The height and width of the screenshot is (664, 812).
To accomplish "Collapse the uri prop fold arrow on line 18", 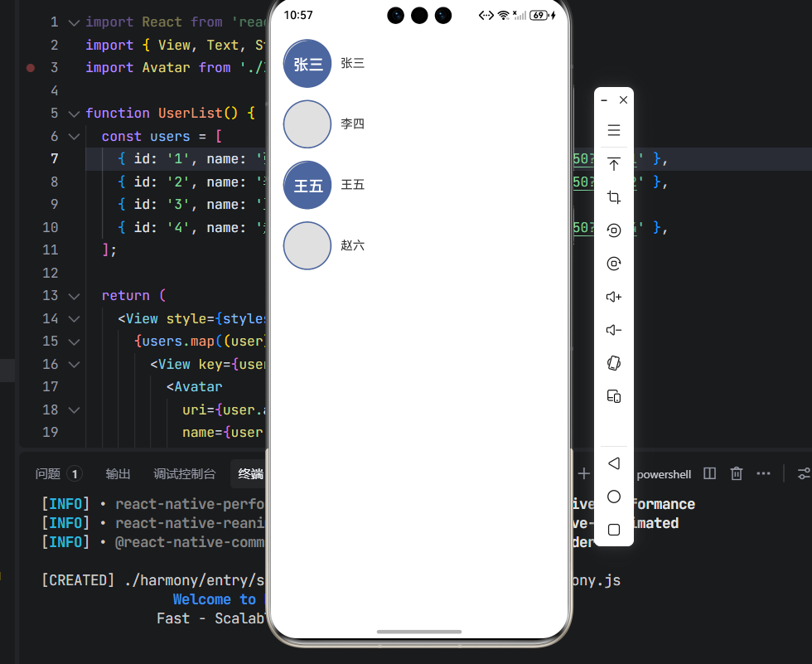I will click(x=74, y=410).
